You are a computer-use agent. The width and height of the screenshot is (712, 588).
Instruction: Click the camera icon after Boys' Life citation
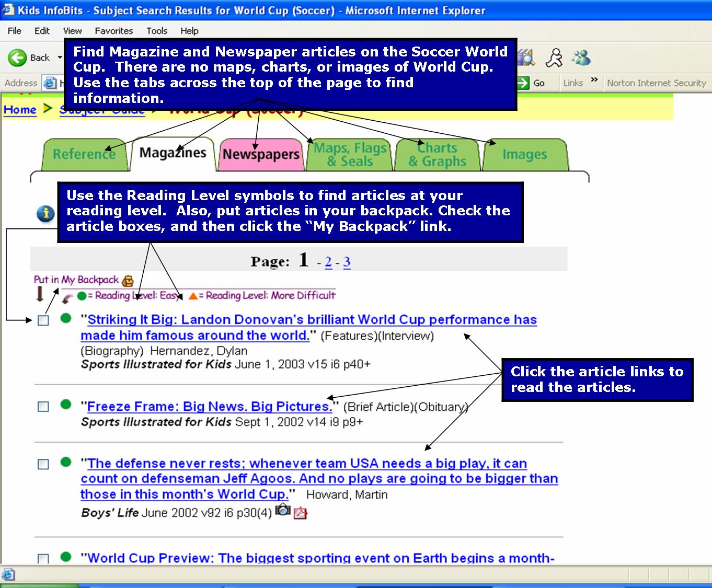pos(282,510)
